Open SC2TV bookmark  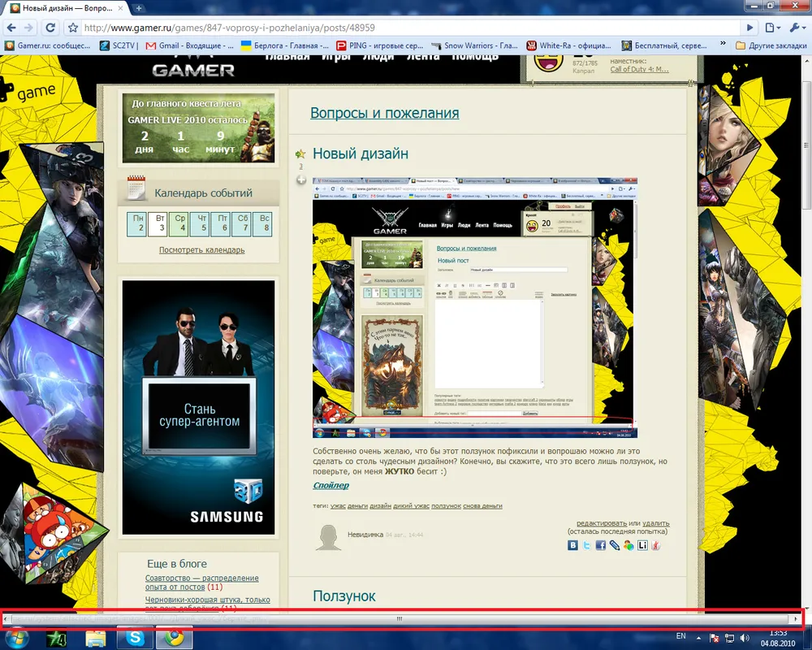click(119, 45)
